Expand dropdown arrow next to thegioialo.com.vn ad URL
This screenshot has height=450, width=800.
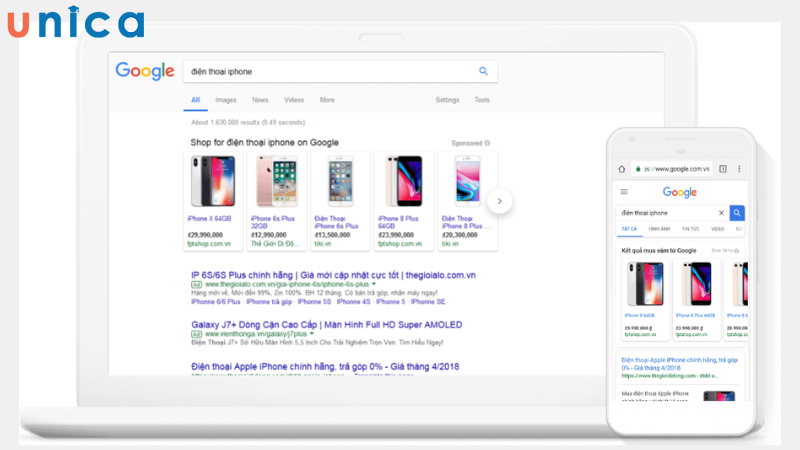click(x=373, y=284)
